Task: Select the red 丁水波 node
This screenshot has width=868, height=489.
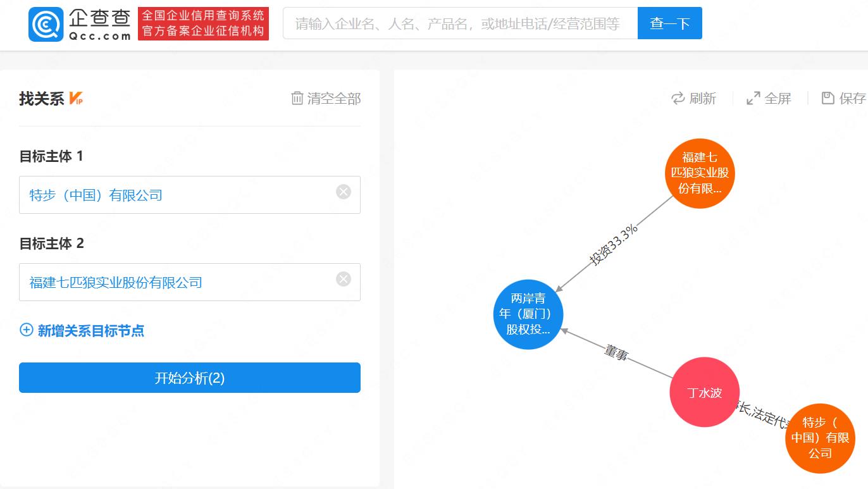Action: (704, 392)
